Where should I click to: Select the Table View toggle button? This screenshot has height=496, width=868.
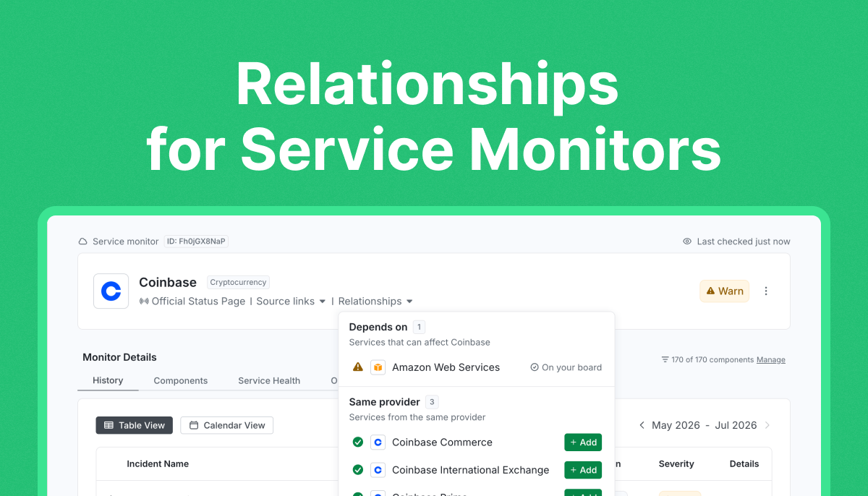(x=135, y=425)
